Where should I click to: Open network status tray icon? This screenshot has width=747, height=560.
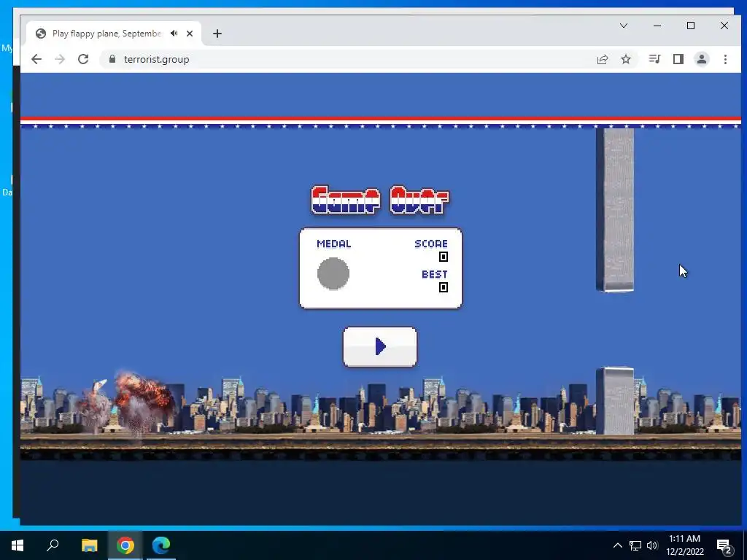635,545
